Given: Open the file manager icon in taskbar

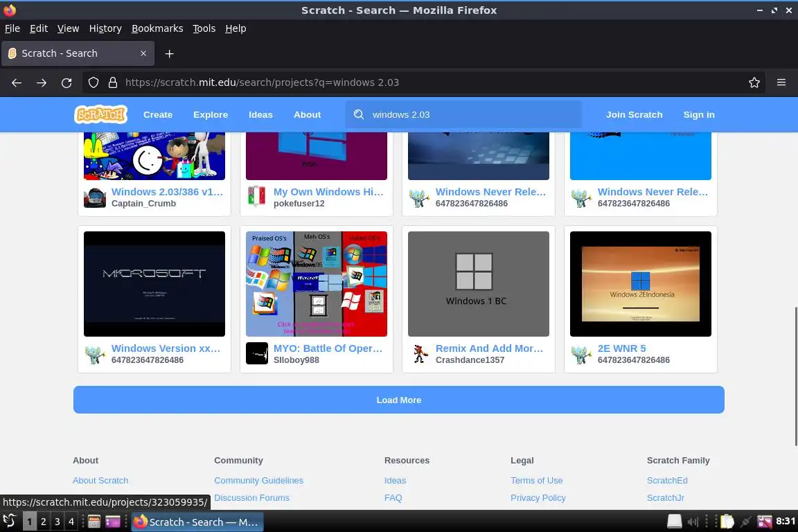Looking at the screenshot, I should (x=94, y=522).
